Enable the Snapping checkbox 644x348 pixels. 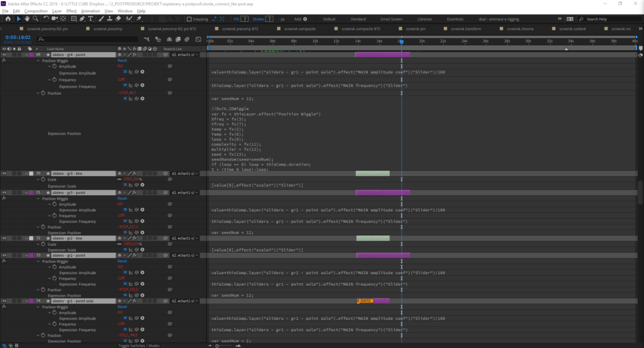coord(189,19)
